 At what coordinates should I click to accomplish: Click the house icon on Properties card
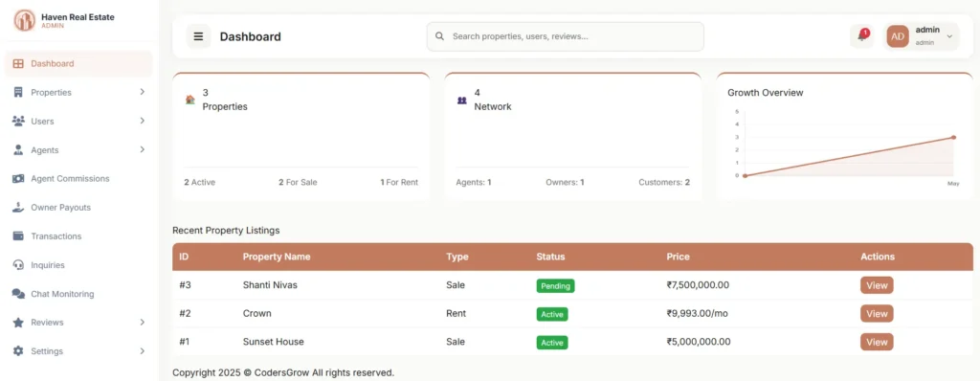point(190,100)
